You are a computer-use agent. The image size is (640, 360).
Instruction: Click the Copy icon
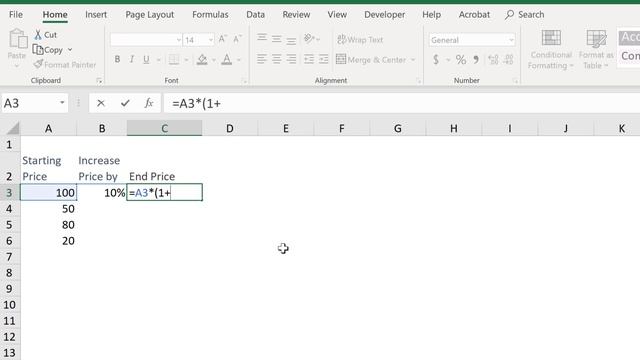point(38,50)
